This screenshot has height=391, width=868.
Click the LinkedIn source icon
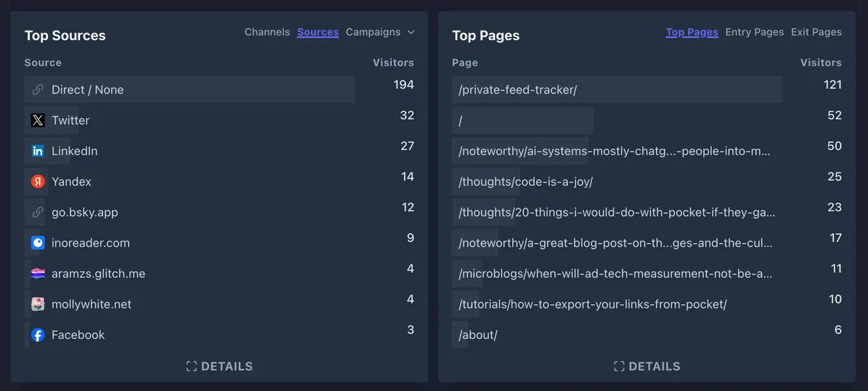(x=37, y=150)
